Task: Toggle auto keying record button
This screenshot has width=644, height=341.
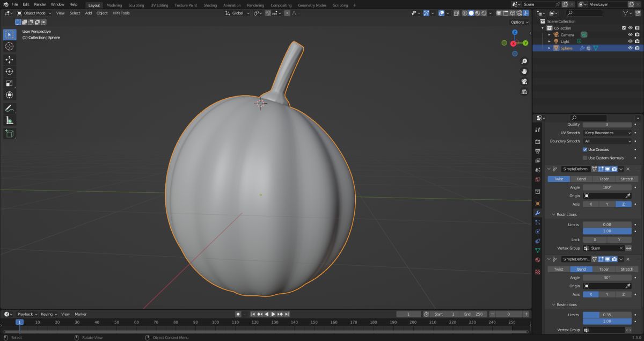Action: [x=238, y=314]
